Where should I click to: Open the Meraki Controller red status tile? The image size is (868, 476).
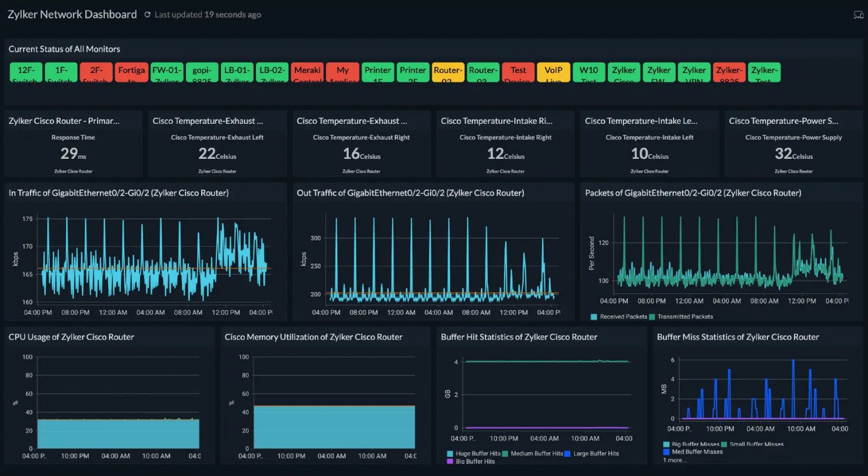[x=307, y=72]
